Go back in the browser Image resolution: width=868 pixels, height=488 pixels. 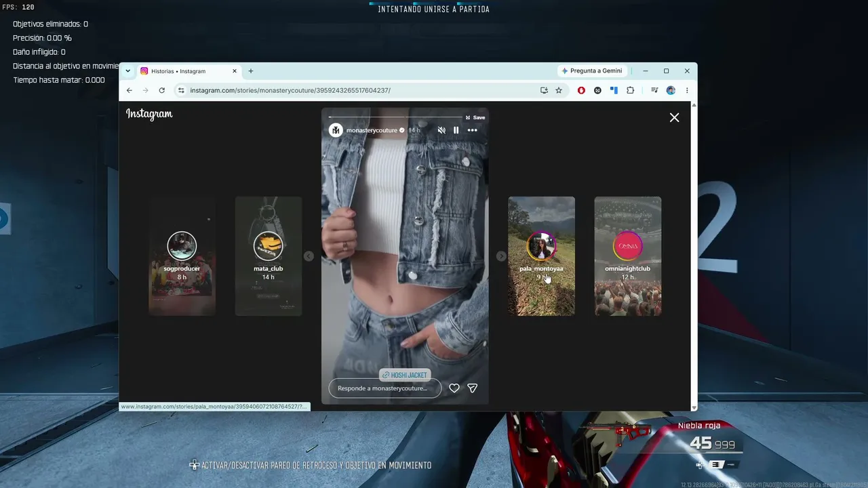(x=130, y=90)
